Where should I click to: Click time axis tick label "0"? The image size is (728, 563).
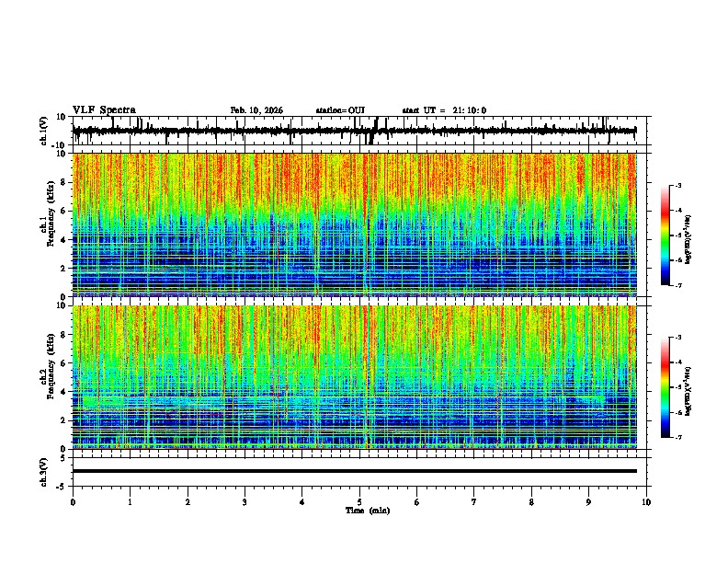pyautogui.click(x=73, y=502)
